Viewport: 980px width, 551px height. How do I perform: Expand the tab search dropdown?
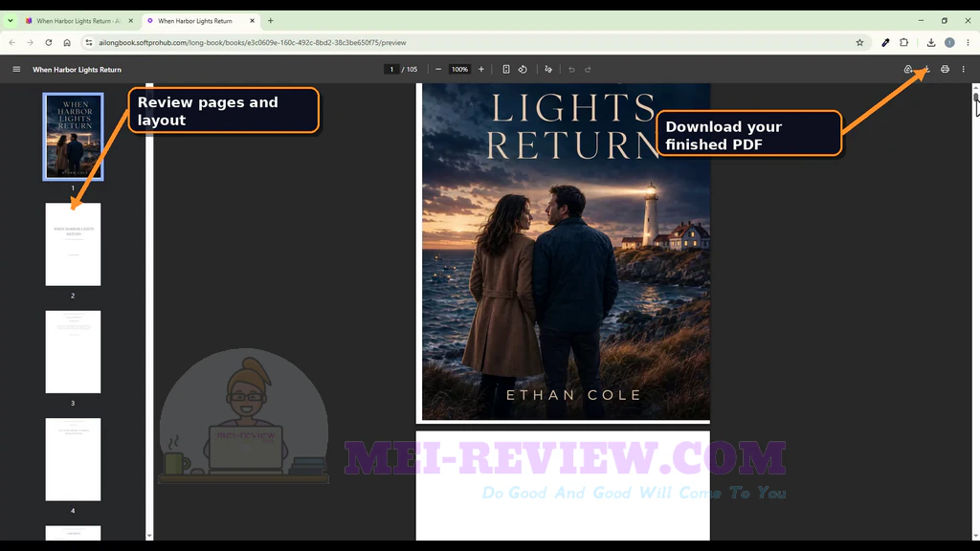click(x=10, y=21)
